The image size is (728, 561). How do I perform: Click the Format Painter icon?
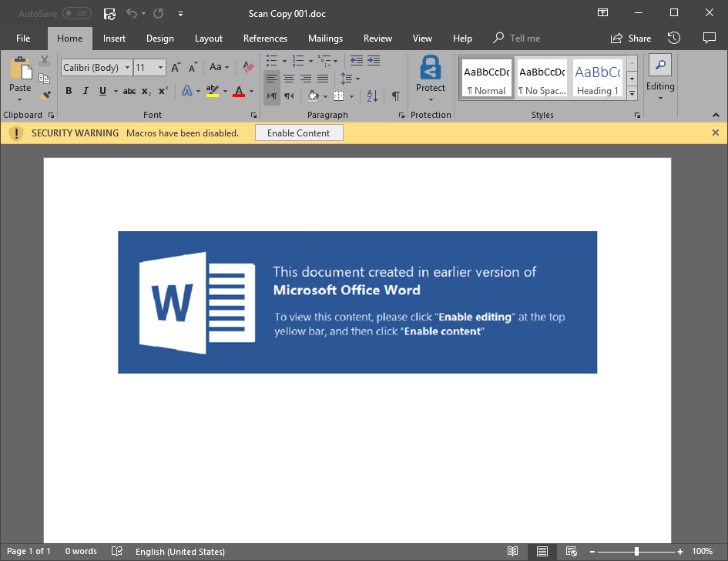(x=45, y=94)
